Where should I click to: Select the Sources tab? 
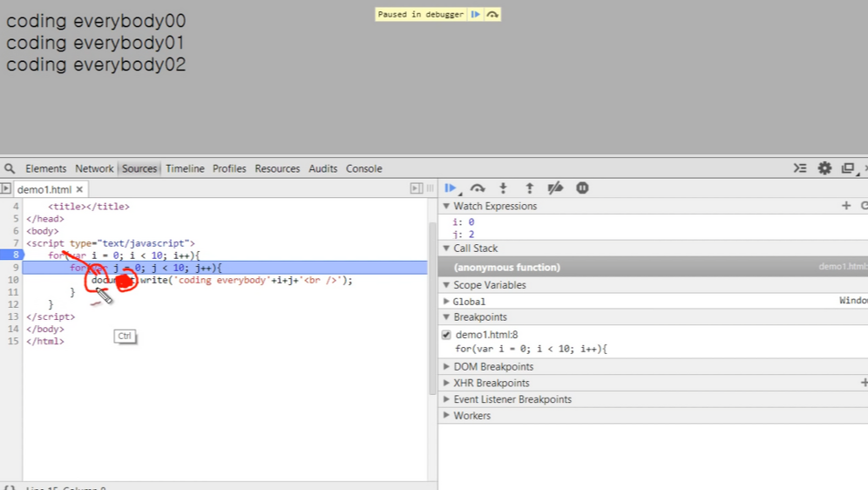139,168
